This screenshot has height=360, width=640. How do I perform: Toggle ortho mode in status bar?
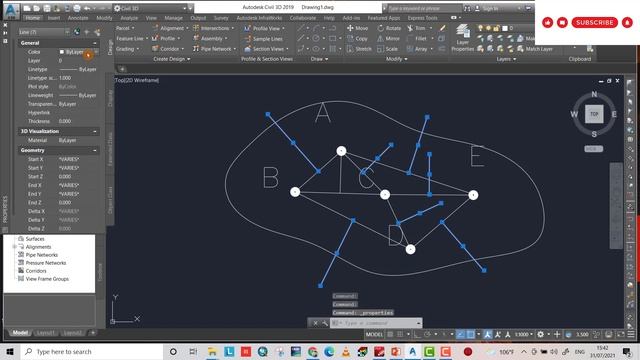(x=417, y=334)
